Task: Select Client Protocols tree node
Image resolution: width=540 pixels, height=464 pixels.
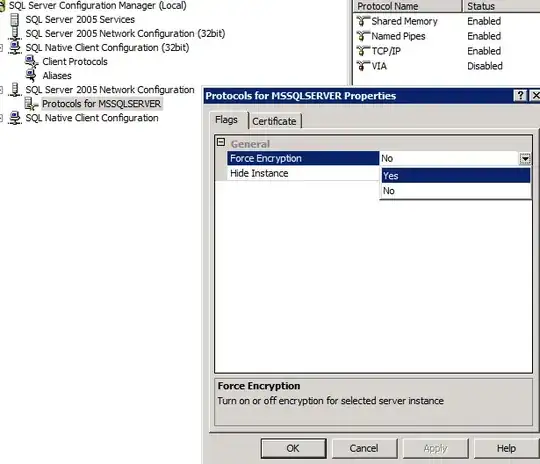Action: pos(75,62)
